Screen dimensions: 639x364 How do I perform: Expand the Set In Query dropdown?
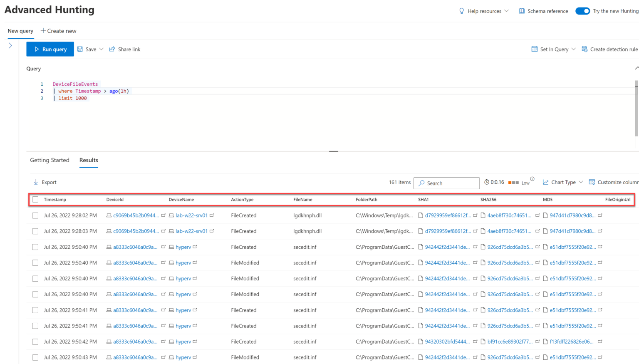point(573,49)
